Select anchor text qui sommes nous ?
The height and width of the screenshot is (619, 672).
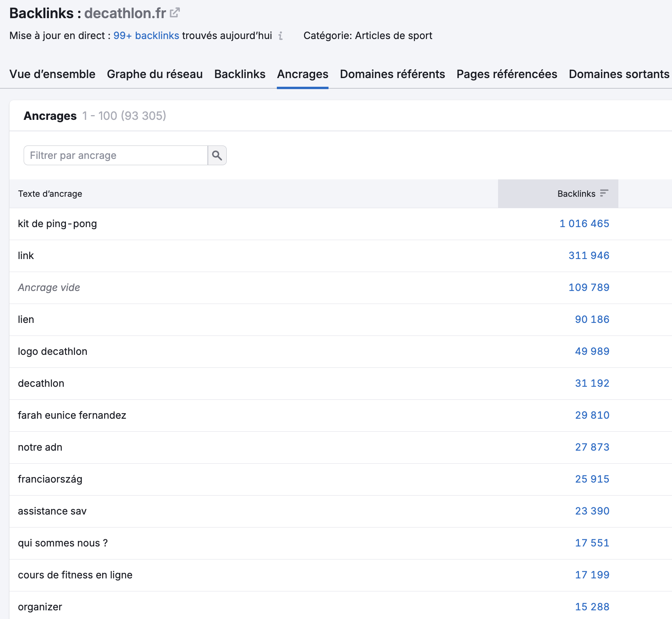[x=63, y=543]
